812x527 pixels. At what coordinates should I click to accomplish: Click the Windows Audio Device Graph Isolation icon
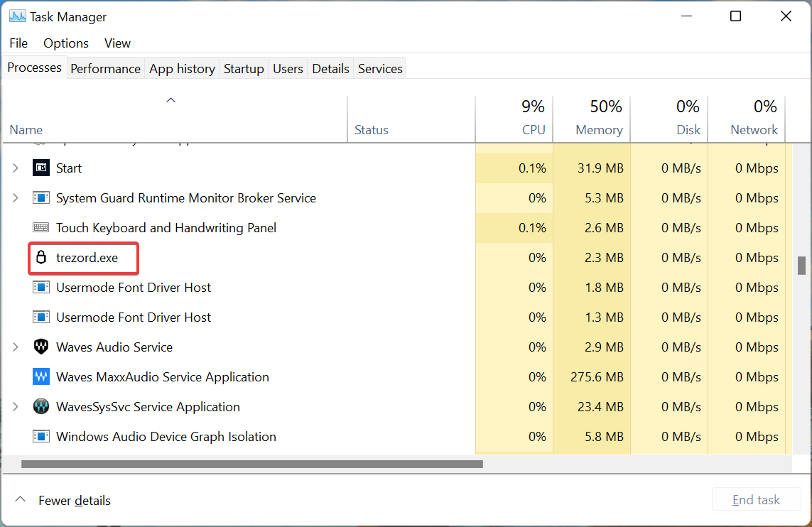tap(41, 436)
